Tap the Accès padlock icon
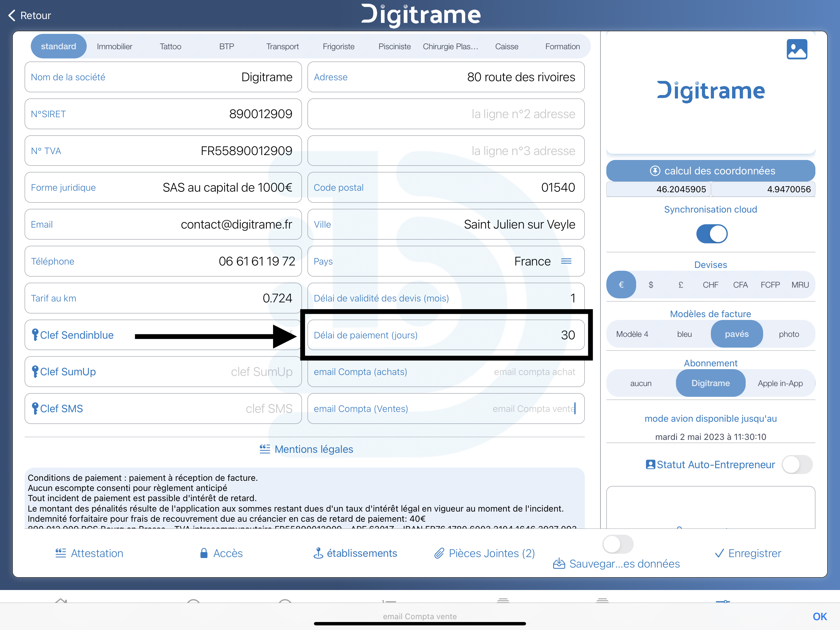This screenshot has width=840, height=630. [204, 553]
